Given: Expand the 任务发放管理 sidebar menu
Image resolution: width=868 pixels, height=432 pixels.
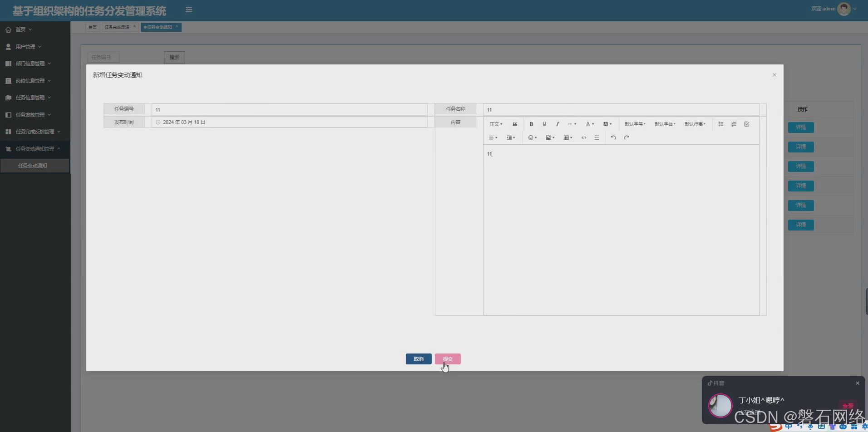Looking at the screenshot, I should pos(35,115).
